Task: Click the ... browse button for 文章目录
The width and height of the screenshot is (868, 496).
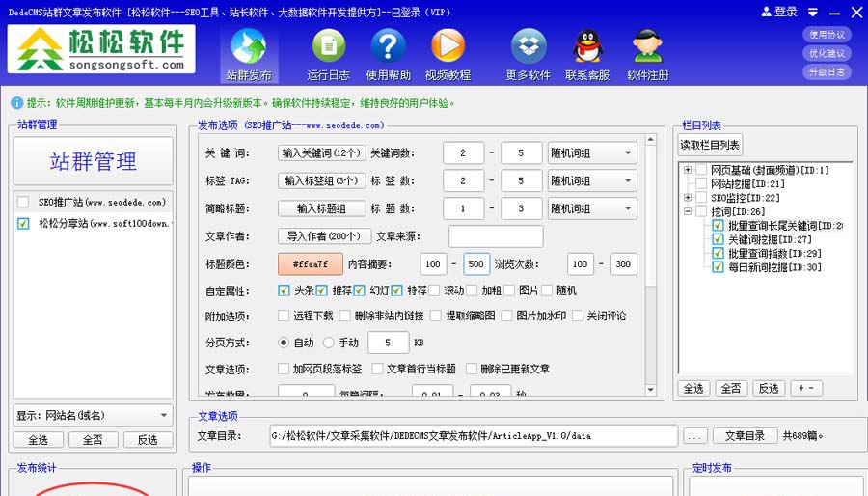Action: [x=694, y=436]
